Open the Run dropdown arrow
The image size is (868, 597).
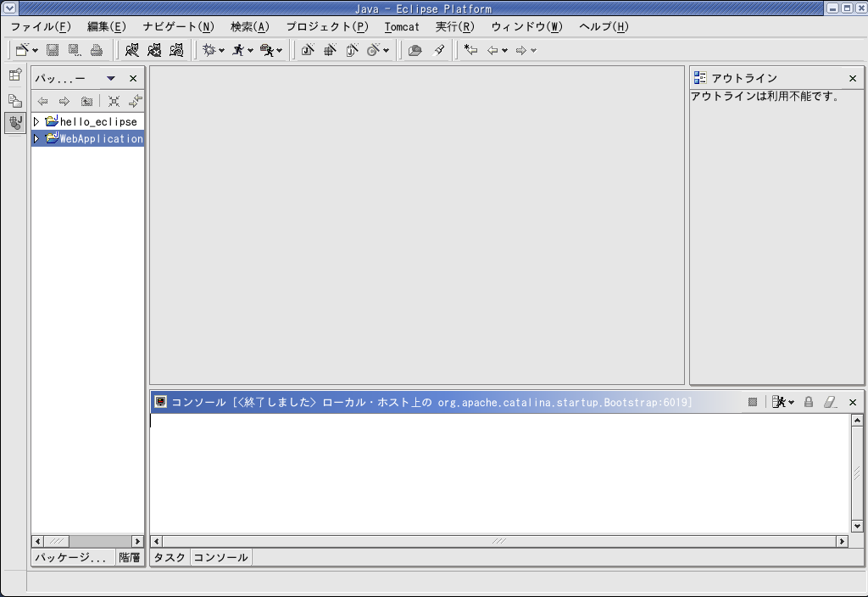click(x=250, y=50)
